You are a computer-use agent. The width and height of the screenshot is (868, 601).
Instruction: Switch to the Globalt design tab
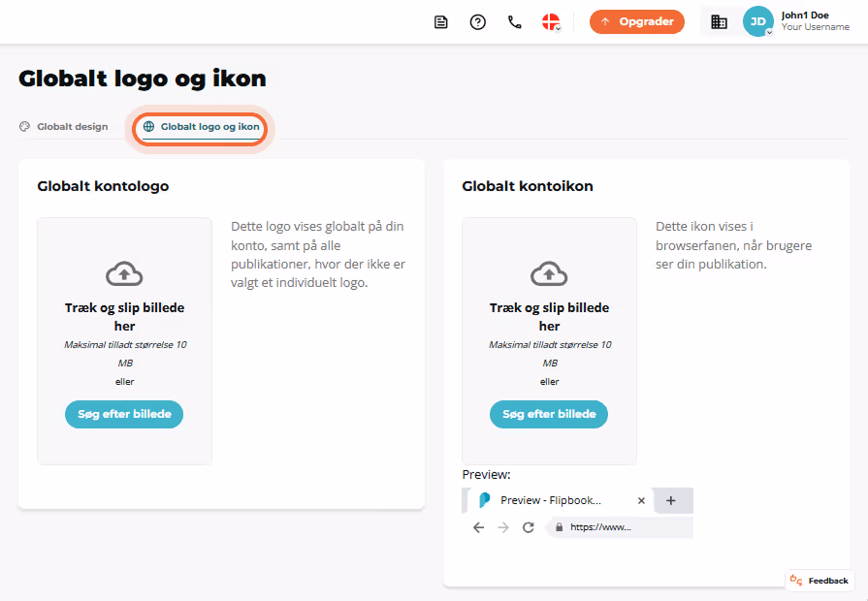[x=64, y=127]
